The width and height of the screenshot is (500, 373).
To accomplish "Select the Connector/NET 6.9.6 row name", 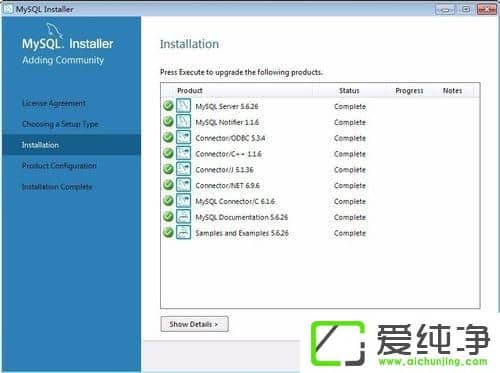I will click(227, 185).
